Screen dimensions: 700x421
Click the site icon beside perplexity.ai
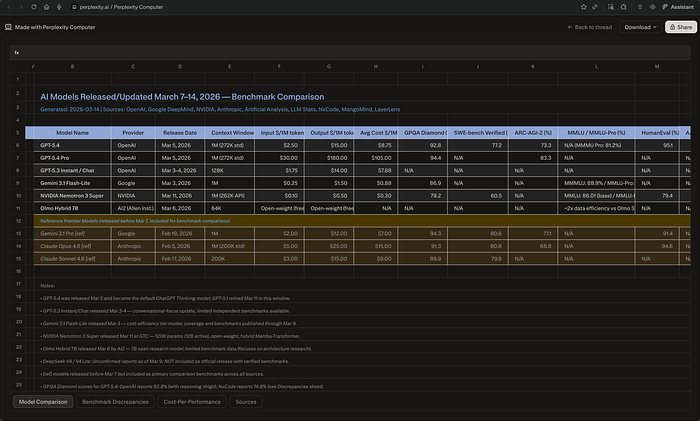(75, 7)
